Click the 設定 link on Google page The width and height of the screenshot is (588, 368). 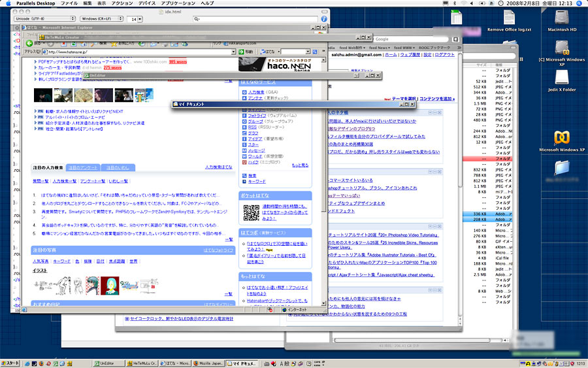click(427, 55)
